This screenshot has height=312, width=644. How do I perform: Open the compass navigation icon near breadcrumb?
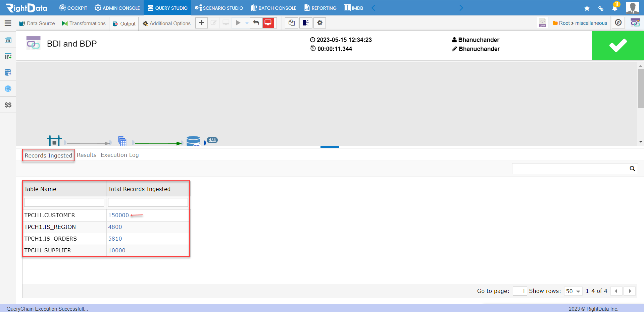click(618, 23)
